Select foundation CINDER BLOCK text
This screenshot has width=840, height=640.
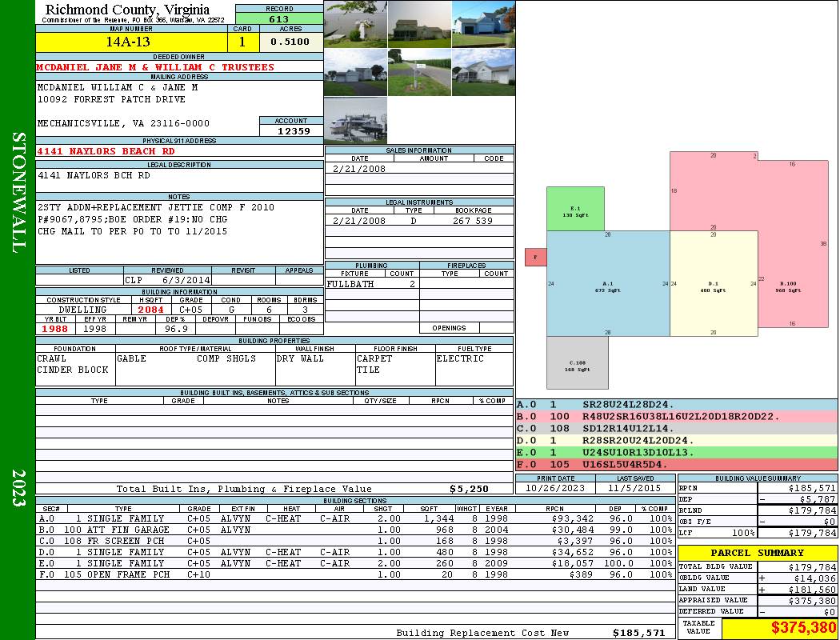pos(72,370)
